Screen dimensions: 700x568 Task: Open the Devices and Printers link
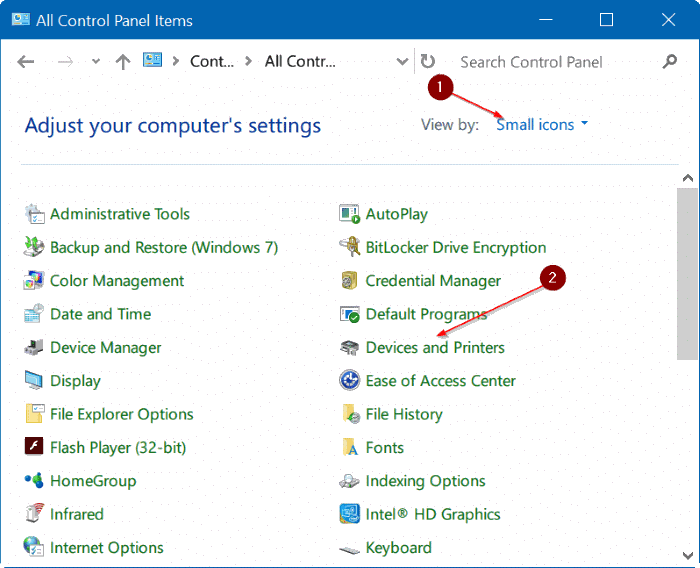click(435, 348)
